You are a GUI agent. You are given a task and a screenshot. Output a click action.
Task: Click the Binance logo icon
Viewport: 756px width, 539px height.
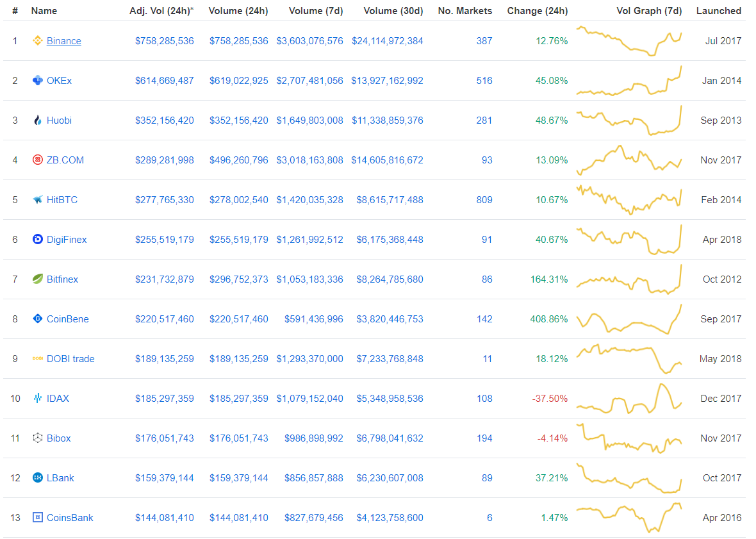point(37,41)
